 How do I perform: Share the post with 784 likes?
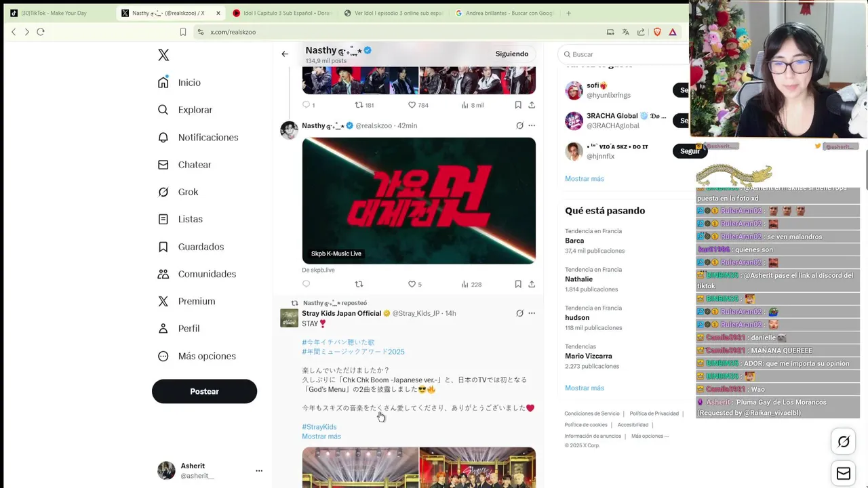[x=532, y=104]
